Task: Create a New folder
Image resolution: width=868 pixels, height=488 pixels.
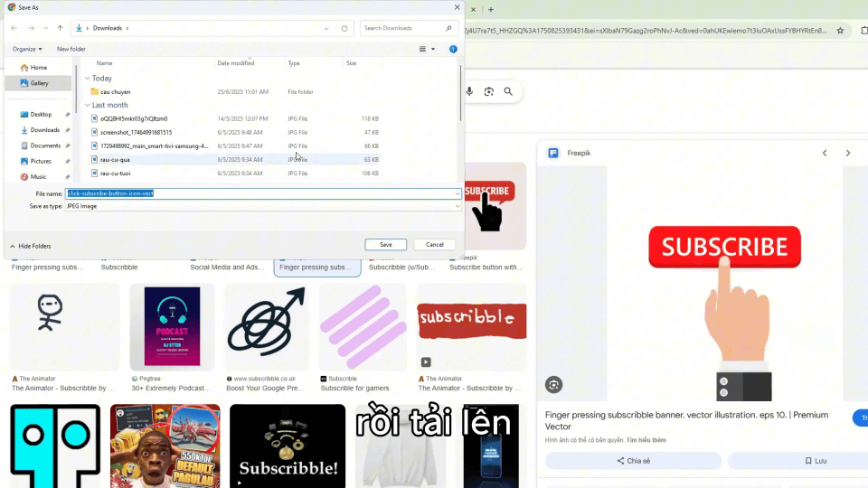Action: (x=71, y=49)
